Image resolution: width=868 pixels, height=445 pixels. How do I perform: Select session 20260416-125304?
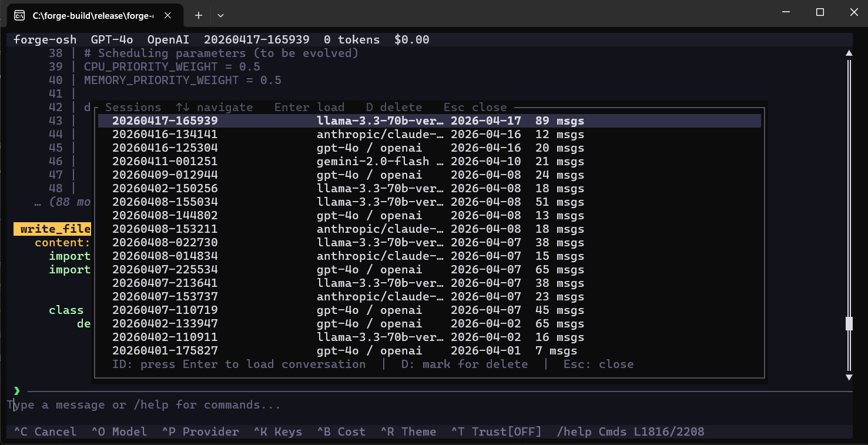click(429, 148)
